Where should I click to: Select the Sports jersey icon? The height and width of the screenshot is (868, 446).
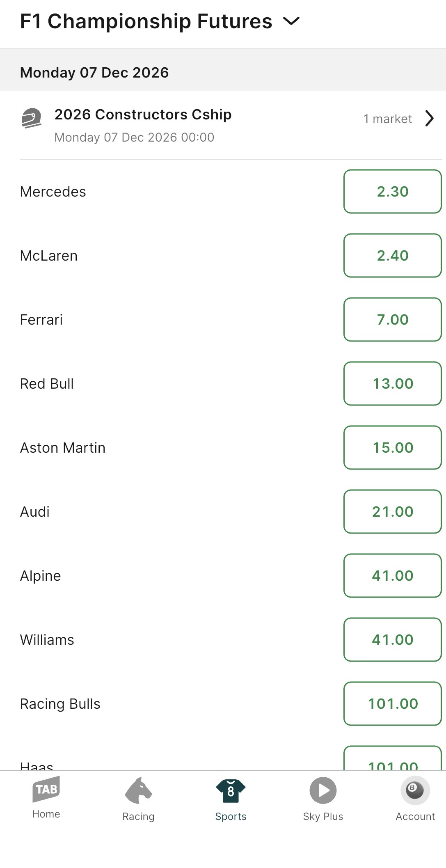pos(231,791)
